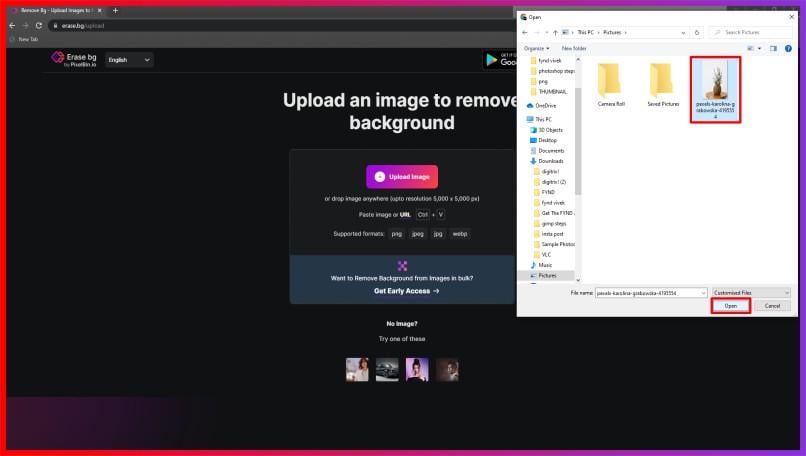Close the Remove Bg browser tab
Viewport: 806px width, 456px height.
click(100, 10)
